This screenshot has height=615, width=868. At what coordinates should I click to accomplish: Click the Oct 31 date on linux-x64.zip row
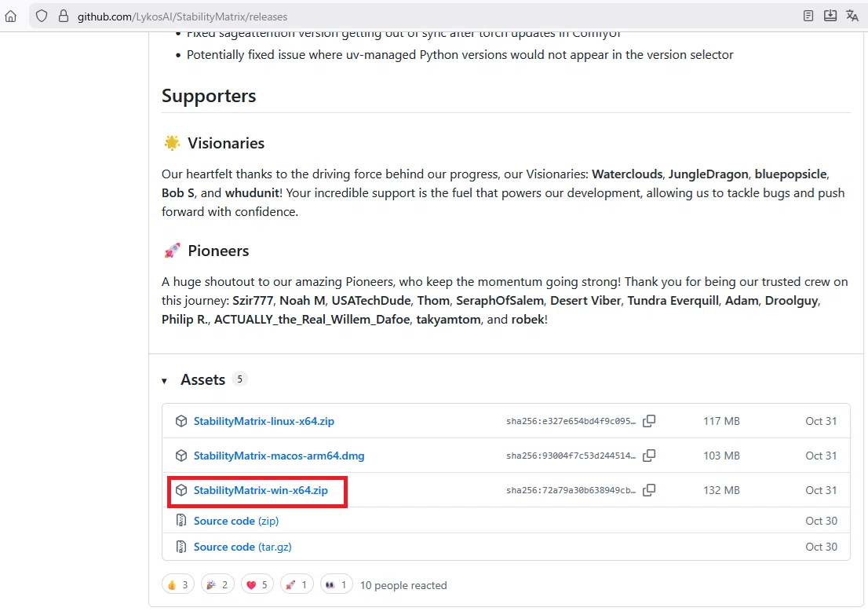tap(821, 421)
